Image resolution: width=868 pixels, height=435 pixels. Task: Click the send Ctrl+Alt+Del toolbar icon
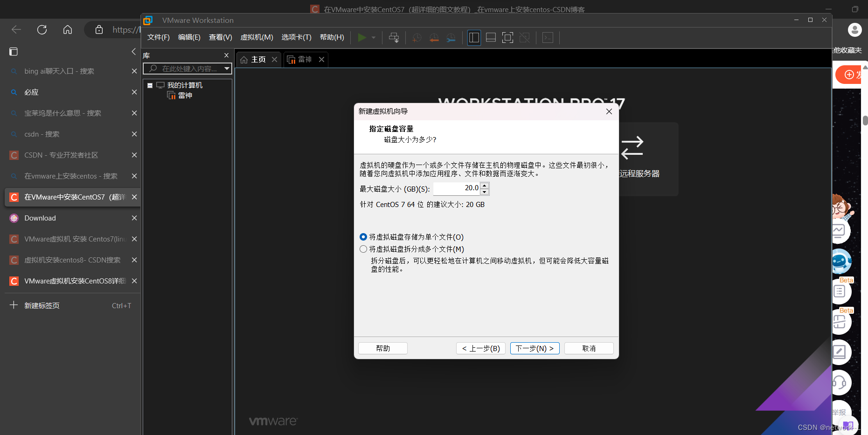pyautogui.click(x=394, y=38)
